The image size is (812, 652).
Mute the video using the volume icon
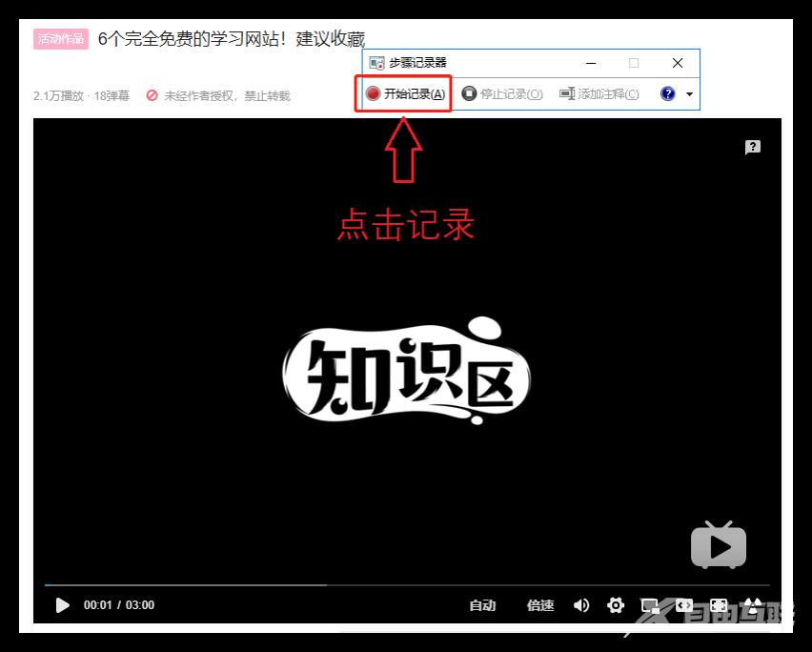tap(581, 605)
